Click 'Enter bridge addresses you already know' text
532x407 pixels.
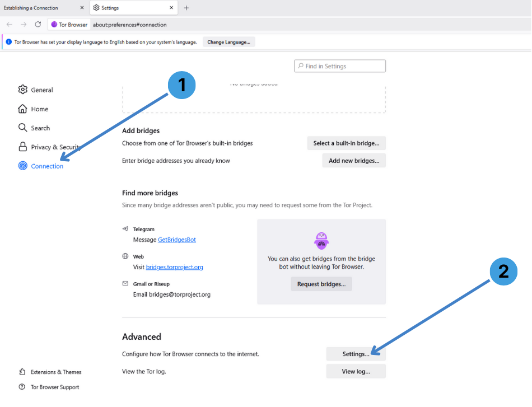click(x=176, y=161)
